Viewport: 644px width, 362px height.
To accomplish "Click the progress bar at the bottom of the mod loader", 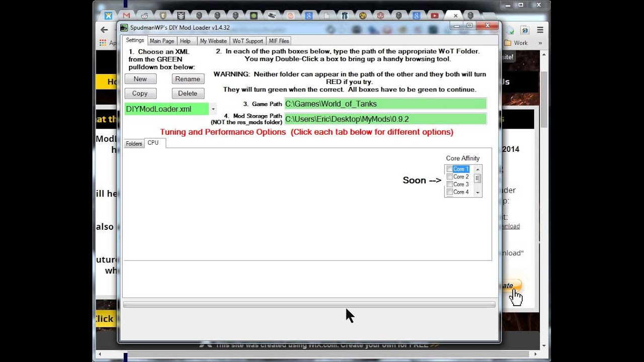I will coord(309,305).
